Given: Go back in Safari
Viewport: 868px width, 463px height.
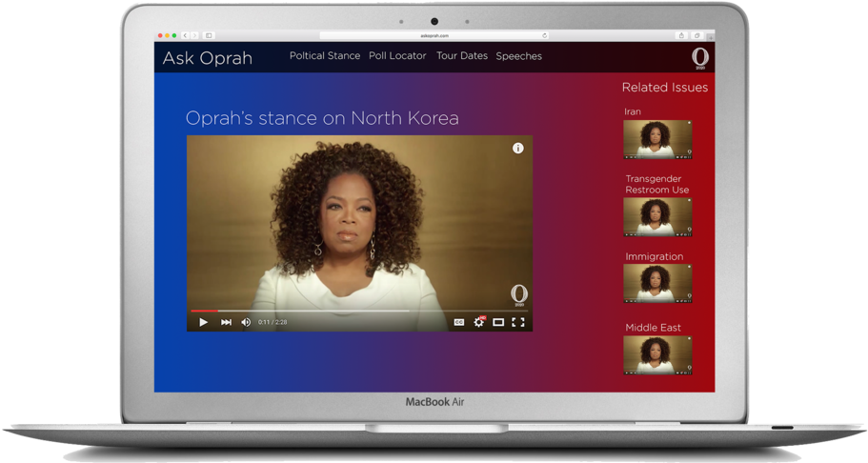Looking at the screenshot, I should (x=186, y=35).
